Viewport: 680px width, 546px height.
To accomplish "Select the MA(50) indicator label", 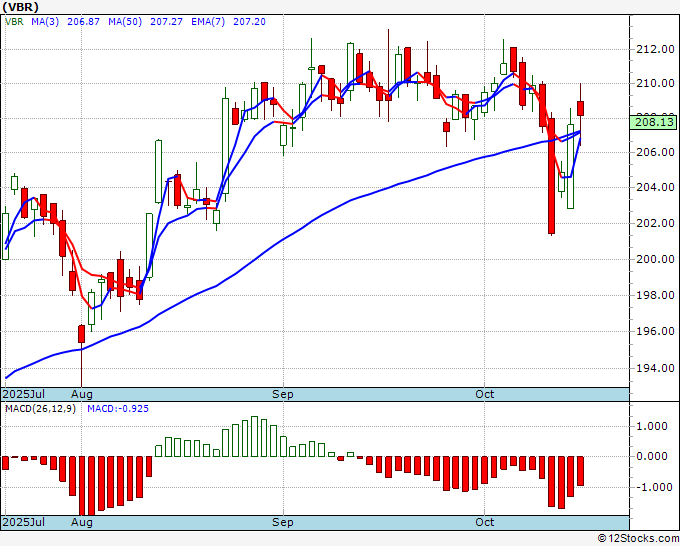I will click(125, 22).
